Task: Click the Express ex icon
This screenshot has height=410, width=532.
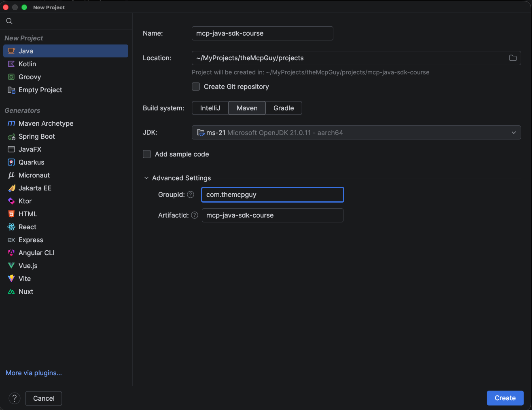Action: coord(11,240)
